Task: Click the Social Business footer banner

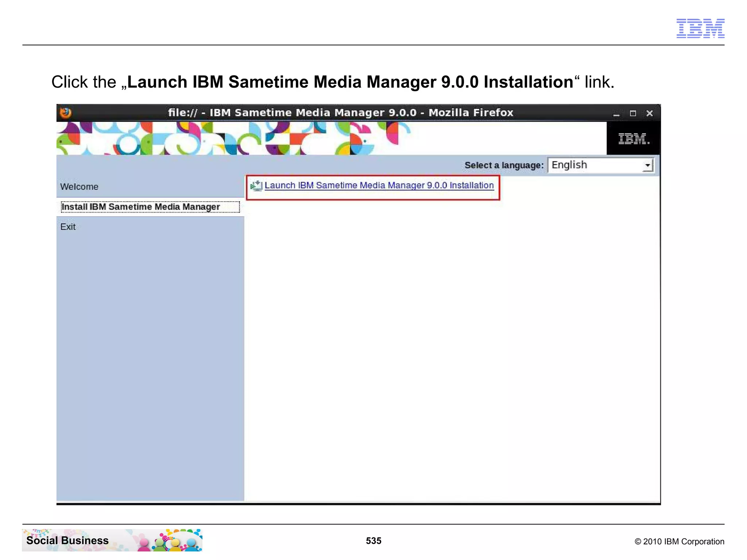Action: (112, 540)
